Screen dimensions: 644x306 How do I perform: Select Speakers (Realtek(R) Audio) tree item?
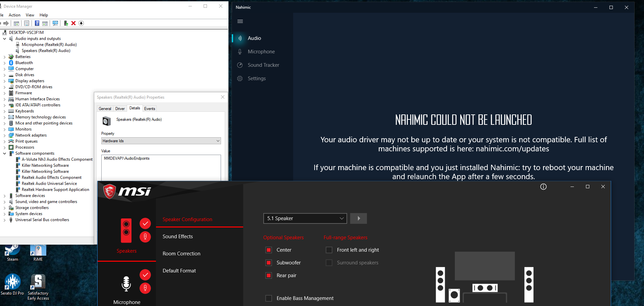coord(46,51)
